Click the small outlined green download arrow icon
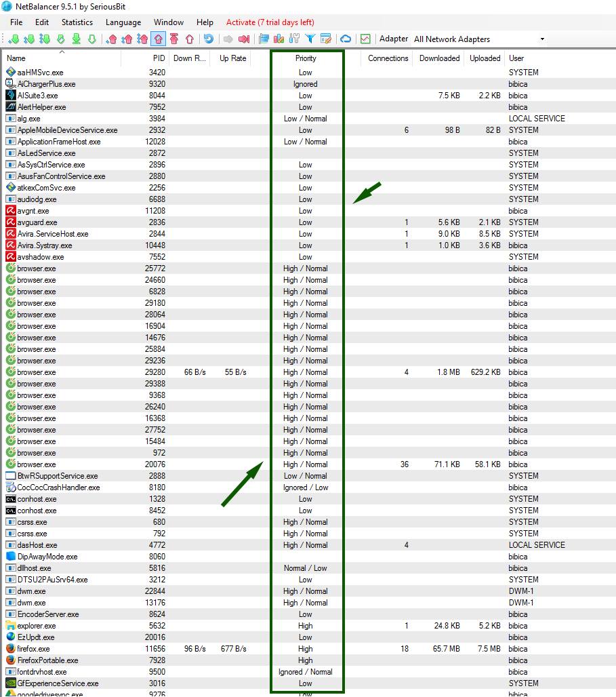Screen dimensions: 616x697 coord(61,39)
